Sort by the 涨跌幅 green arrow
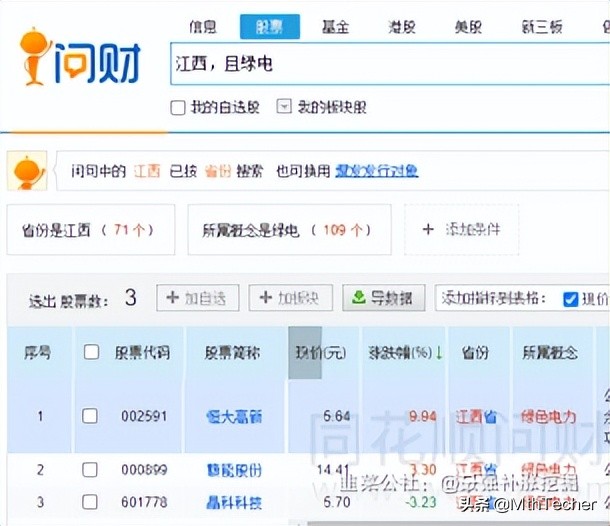The height and width of the screenshot is (526, 610). coord(439,352)
